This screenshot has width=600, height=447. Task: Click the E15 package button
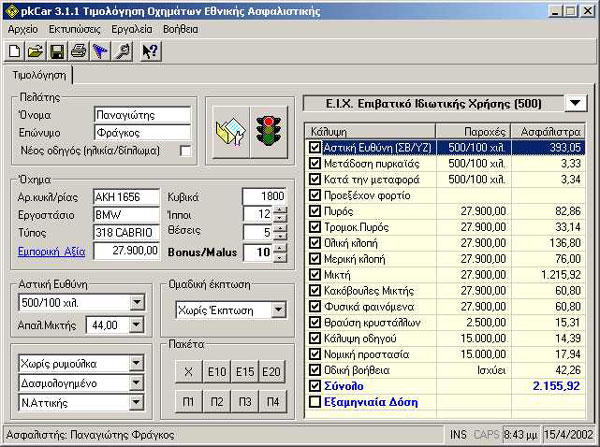pyautogui.click(x=243, y=371)
